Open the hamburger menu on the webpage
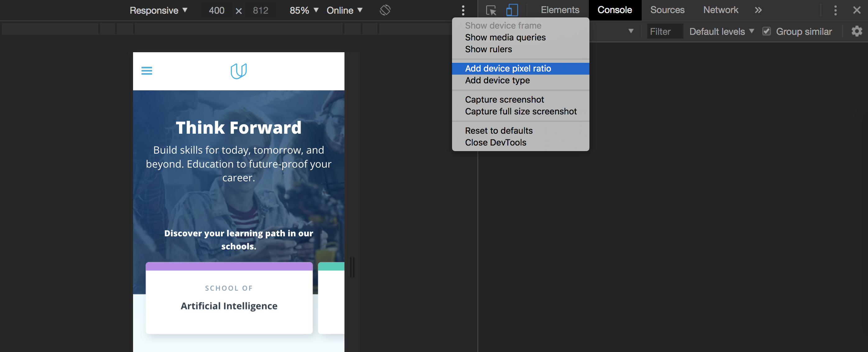Viewport: 868px width, 352px height. click(146, 71)
